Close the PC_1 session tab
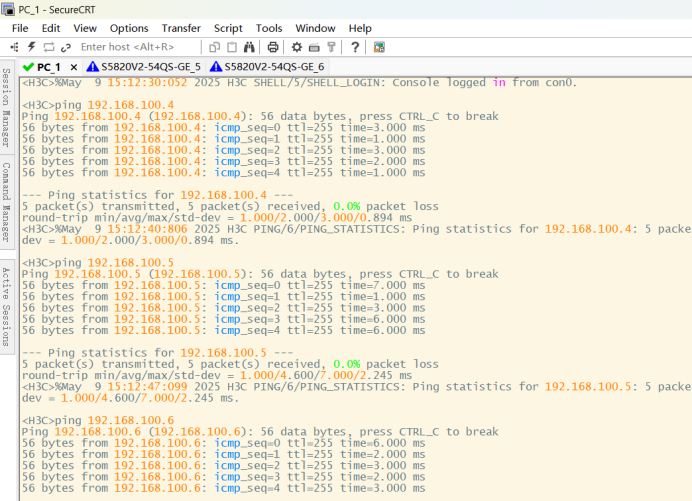 (x=74, y=67)
